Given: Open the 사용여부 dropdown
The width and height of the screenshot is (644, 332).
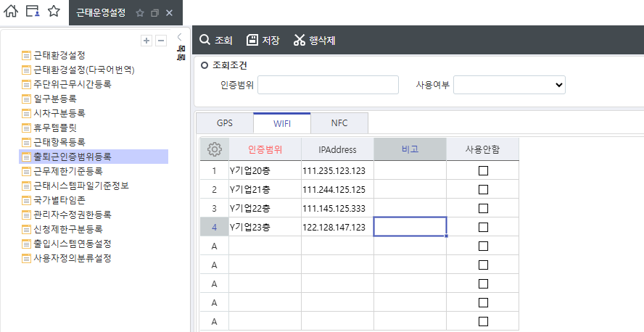Looking at the screenshot, I should coord(509,85).
